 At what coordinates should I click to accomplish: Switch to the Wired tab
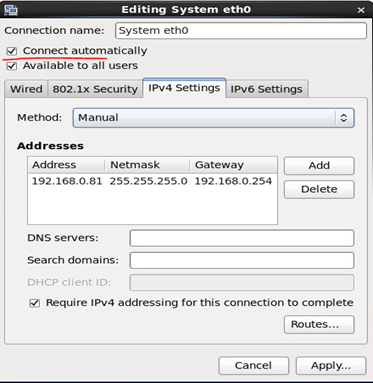click(x=26, y=89)
